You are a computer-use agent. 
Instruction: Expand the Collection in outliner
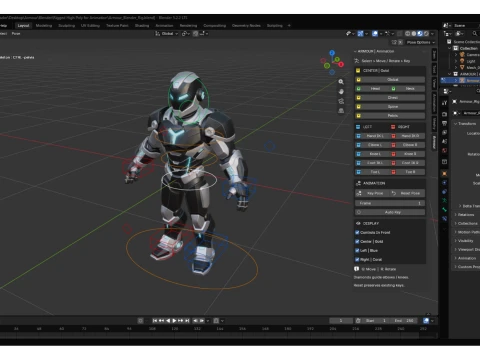tap(450, 48)
